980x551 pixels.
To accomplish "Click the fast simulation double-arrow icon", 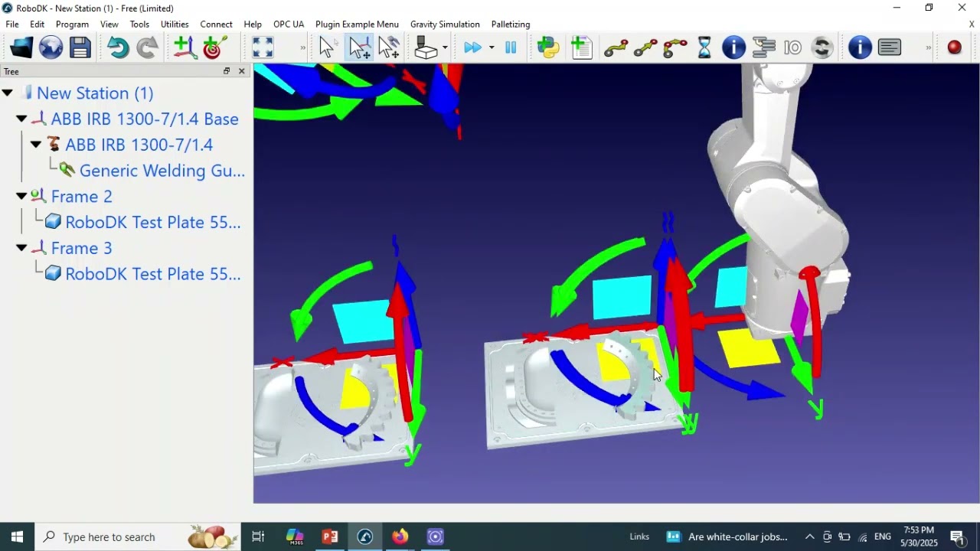I will point(472,48).
